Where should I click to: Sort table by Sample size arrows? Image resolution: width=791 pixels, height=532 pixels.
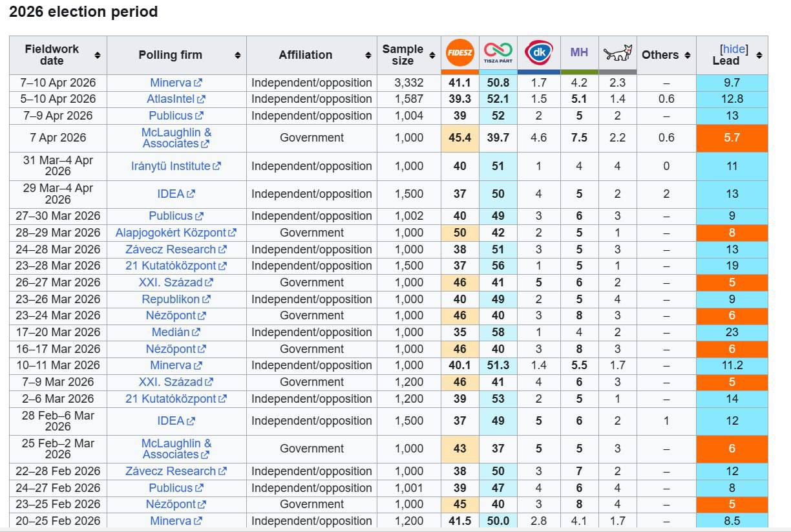[x=432, y=56]
